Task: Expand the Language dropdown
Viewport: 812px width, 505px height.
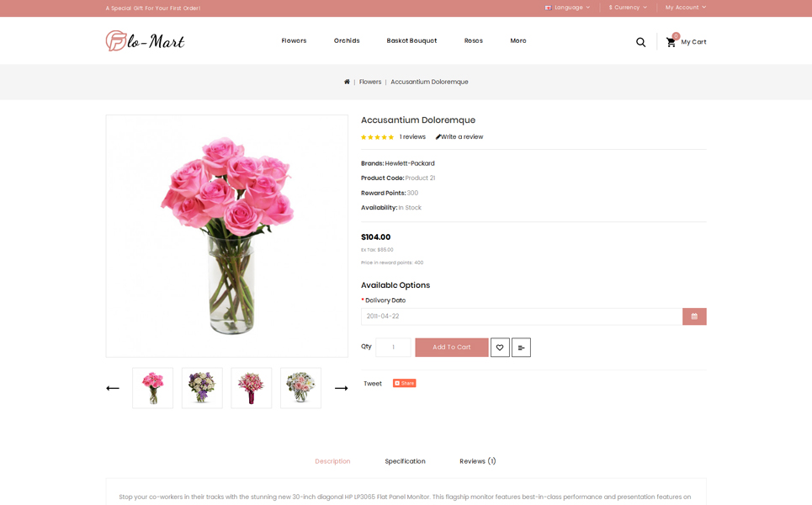Action: pos(568,8)
